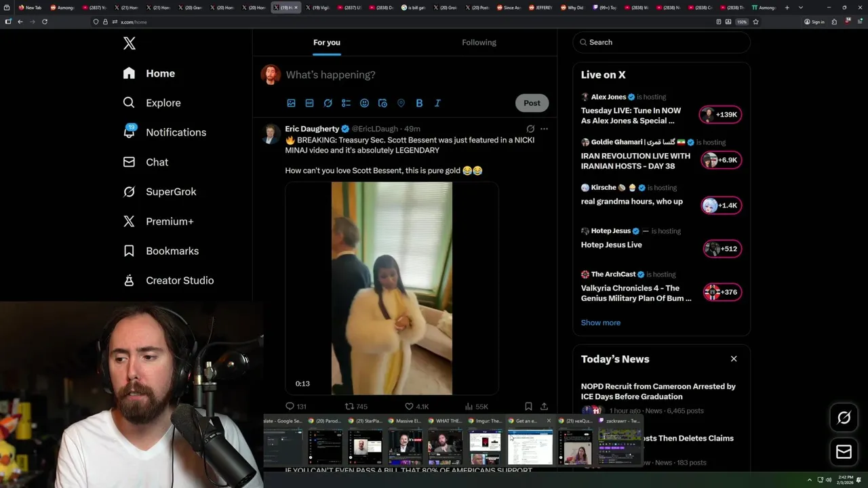Click the Search box on X

[661, 42]
